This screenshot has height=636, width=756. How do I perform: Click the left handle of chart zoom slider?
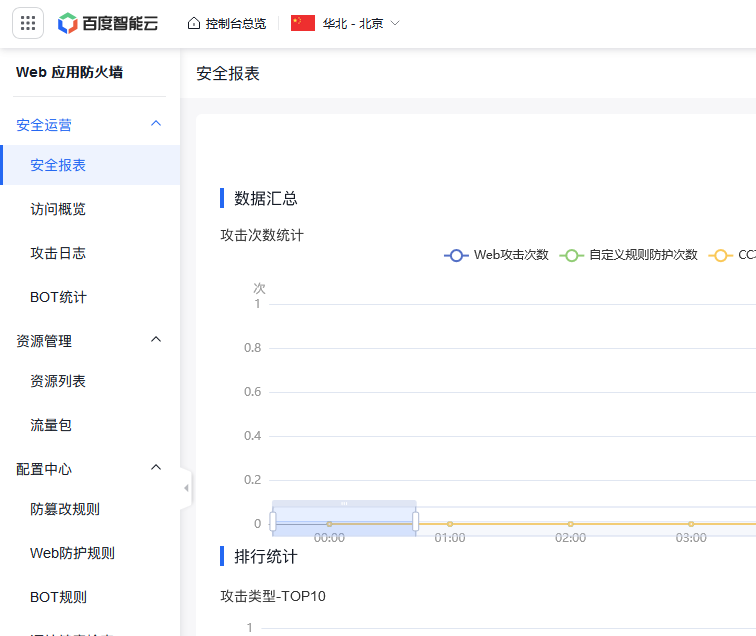[273, 521]
